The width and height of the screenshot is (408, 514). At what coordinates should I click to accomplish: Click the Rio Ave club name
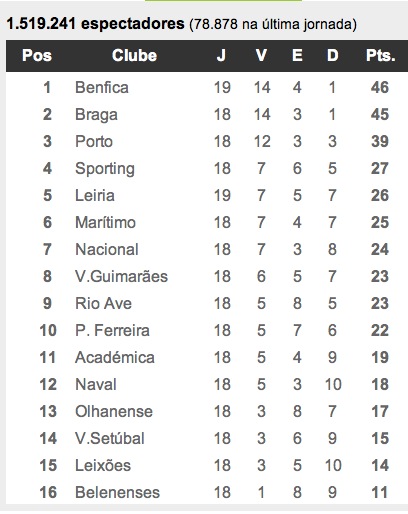pyautogui.click(x=103, y=304)
